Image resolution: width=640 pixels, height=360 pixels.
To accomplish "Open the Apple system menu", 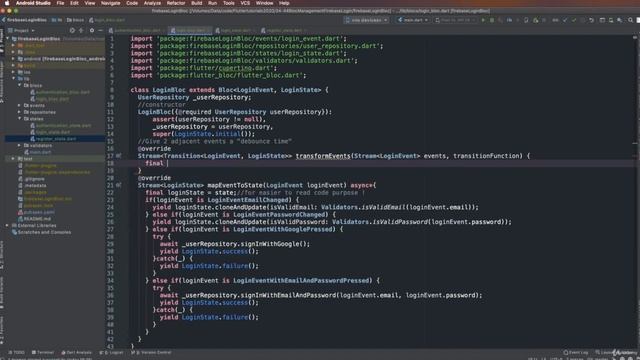I will tap(7, 3).
